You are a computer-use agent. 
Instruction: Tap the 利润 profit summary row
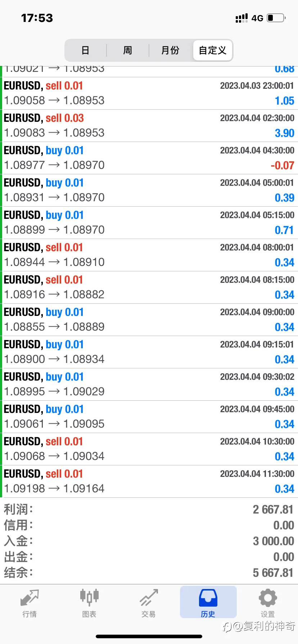point(149,510)
